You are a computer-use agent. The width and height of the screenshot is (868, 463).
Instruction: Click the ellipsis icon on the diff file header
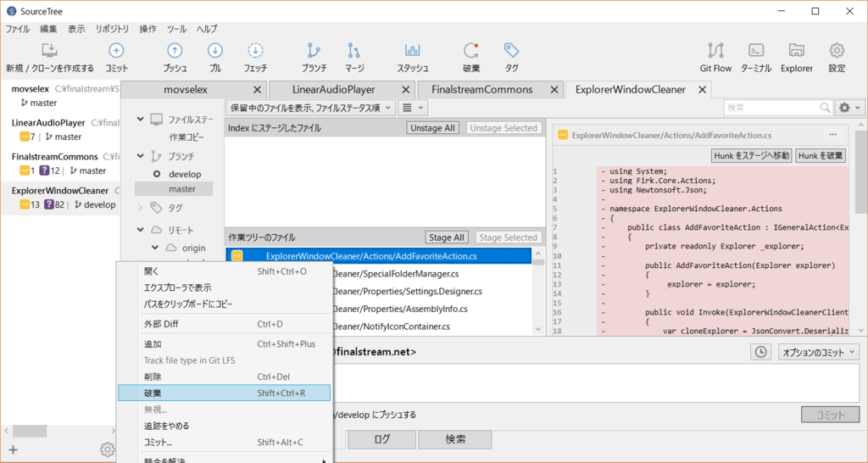point(832,135)
